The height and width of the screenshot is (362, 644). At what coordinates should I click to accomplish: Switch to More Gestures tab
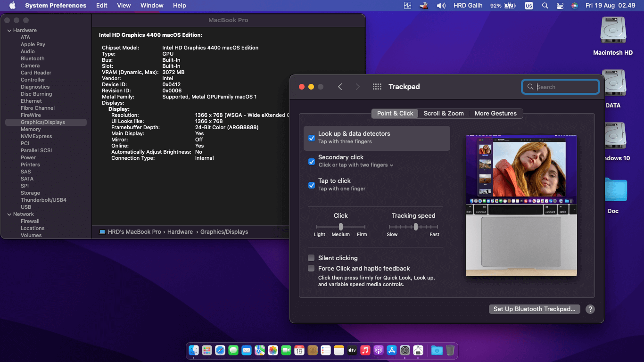click(495, 113)
